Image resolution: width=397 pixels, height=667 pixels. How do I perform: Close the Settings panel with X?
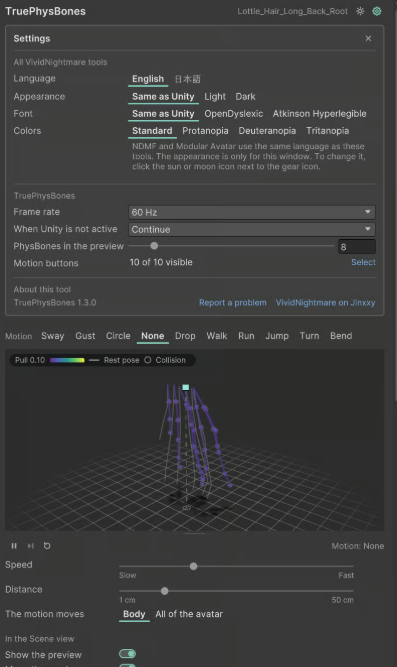click(x=368, y=38)
